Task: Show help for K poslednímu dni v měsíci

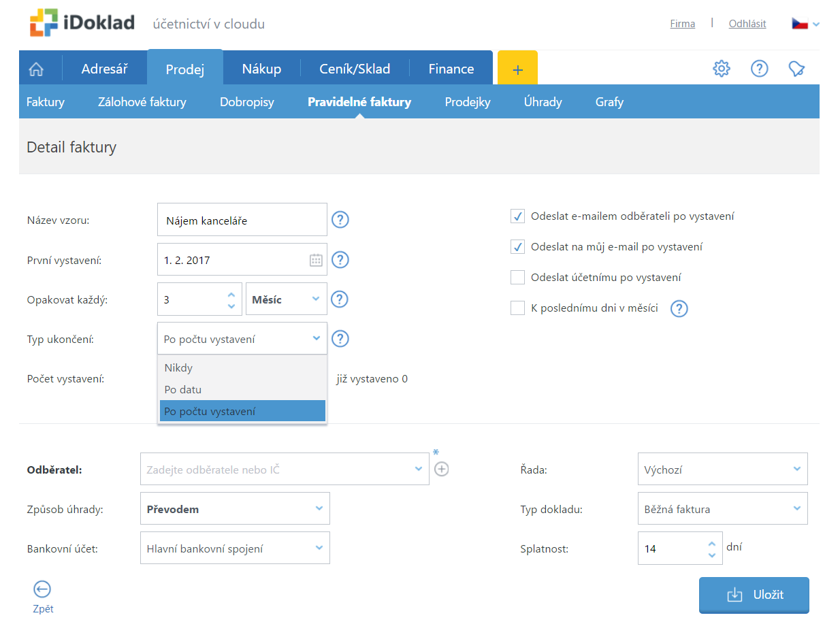Action: (x=679, y=309)
